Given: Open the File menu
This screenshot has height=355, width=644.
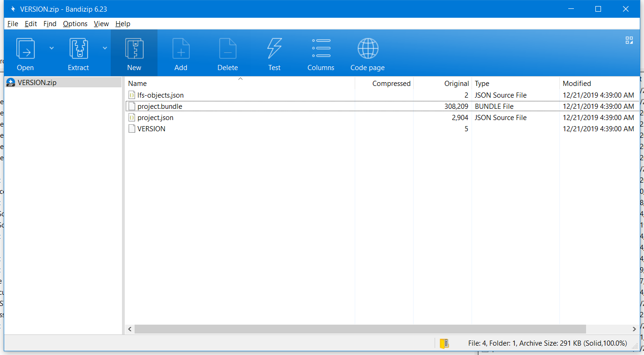Looking at the screenshot, I should 13,24.
